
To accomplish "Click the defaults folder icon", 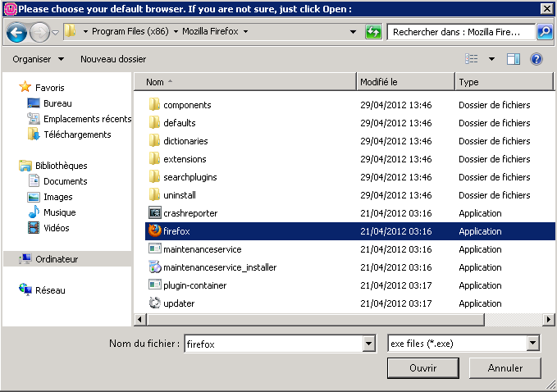I will pyautogui.click(x=154, y=123).
